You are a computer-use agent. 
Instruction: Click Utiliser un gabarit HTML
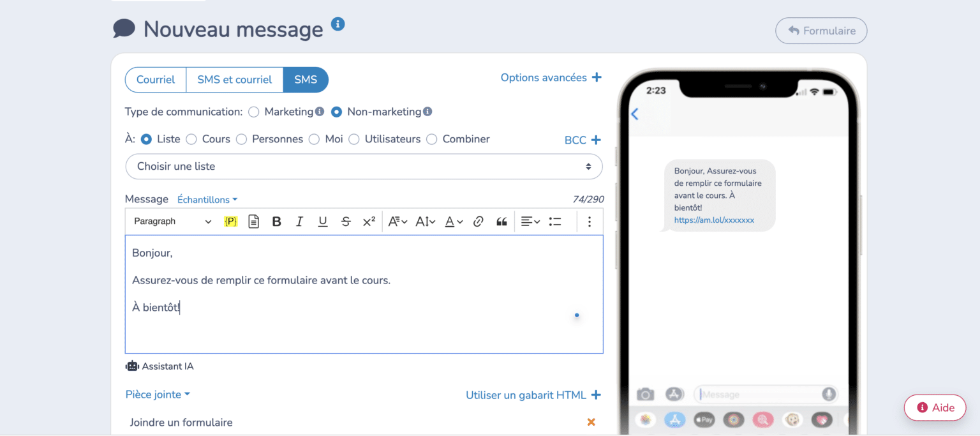(533, 395)
